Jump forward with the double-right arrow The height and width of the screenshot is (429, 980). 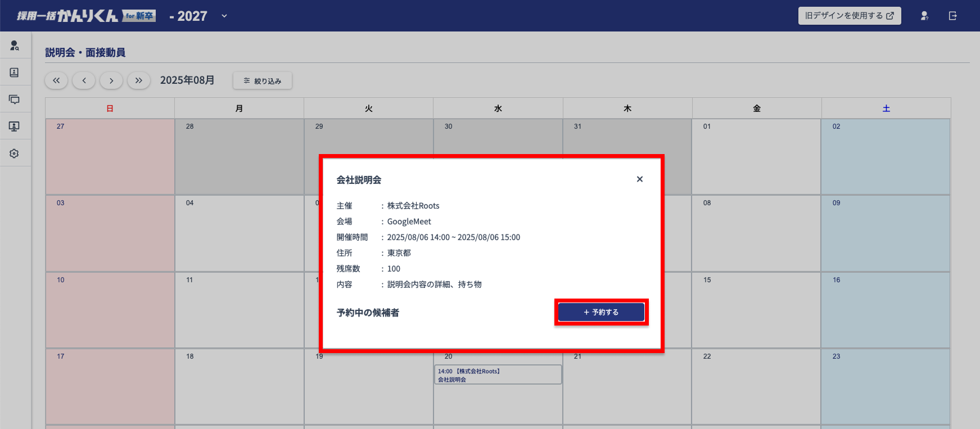tap(139, 80)
